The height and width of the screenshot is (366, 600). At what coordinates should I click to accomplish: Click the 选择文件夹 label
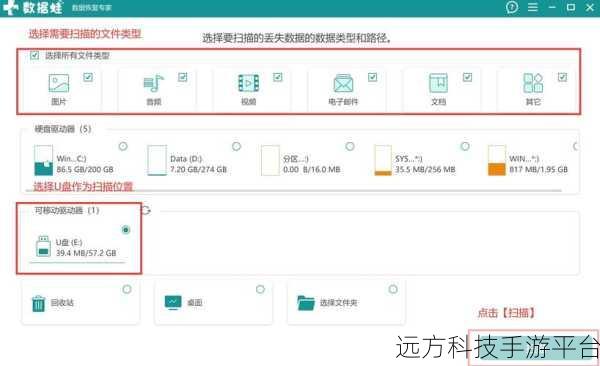pyautogui.click(x=339, y=303)
